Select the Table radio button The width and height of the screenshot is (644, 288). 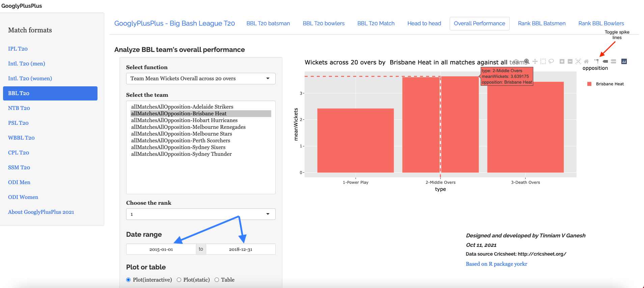click(x=217, y=280)
